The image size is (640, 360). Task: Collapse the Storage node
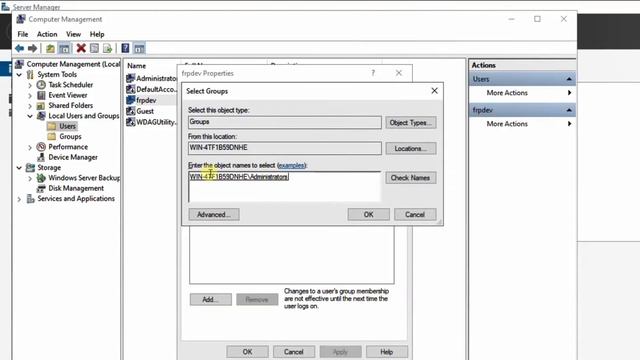[19, 168]
